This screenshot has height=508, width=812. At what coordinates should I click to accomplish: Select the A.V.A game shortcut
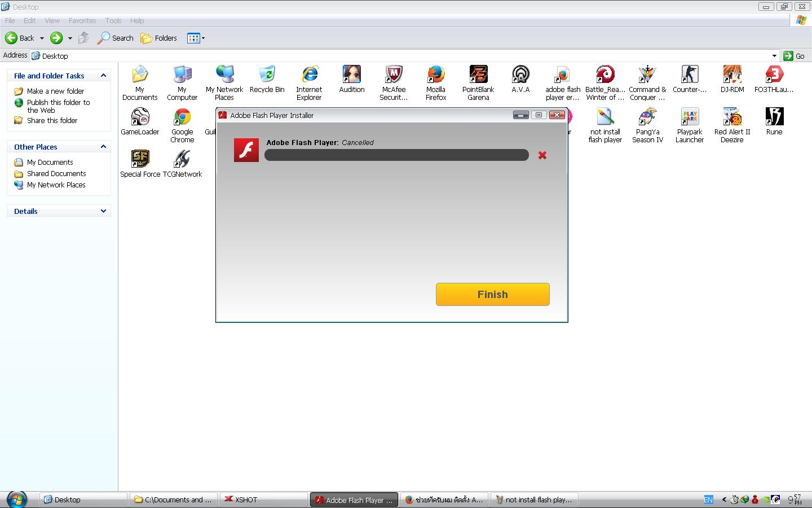pos(520,80)
